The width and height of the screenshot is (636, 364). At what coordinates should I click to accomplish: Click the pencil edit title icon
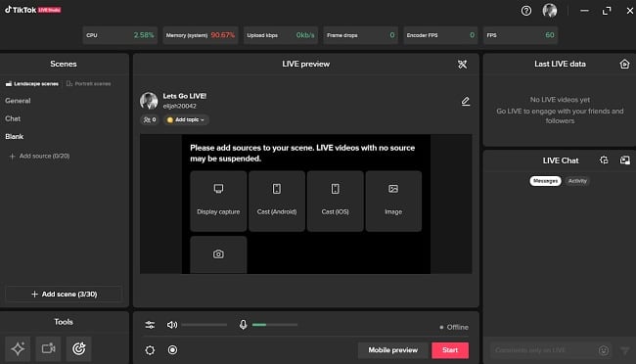pos(466,101)
